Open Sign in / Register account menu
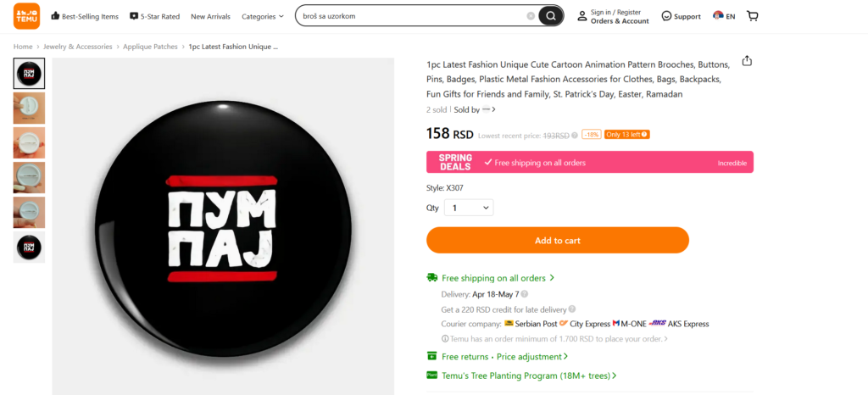868x395 pixels. point(613,16)
